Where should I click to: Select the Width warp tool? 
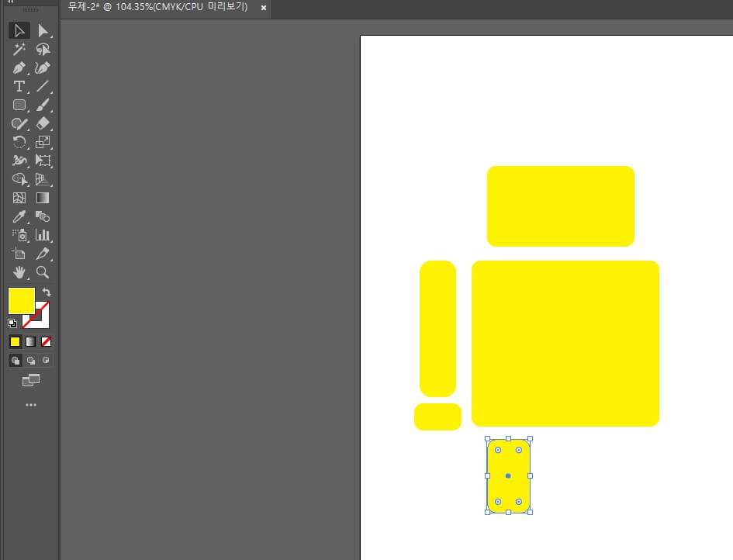click(x=19, y=161)
